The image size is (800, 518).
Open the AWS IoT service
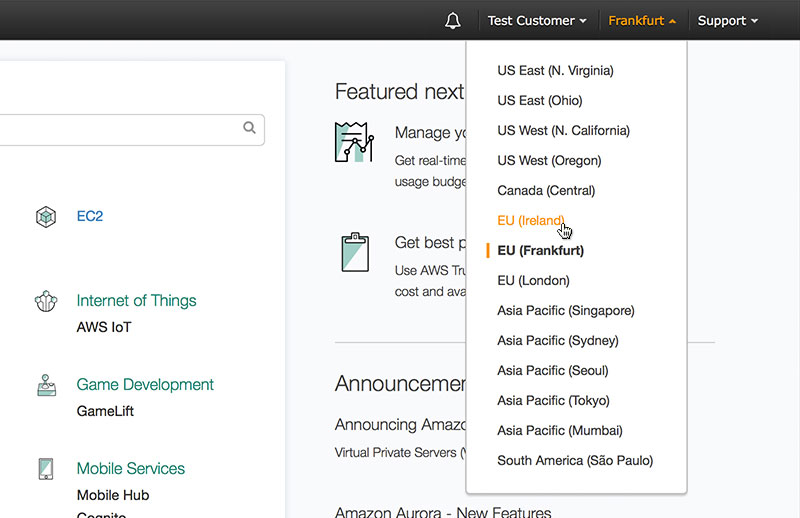tap(104, 327)
